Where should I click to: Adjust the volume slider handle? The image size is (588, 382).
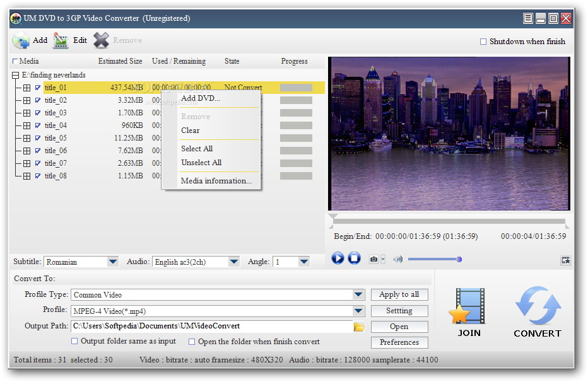459,259
